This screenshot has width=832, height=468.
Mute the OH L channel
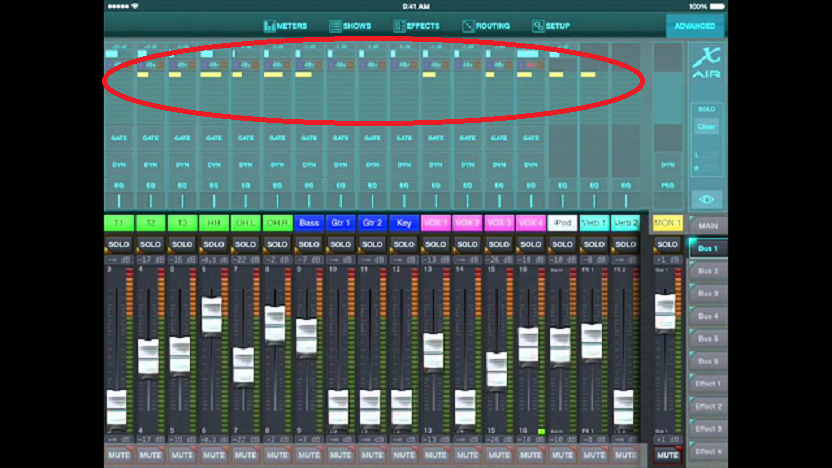click(x=245, y=455)
